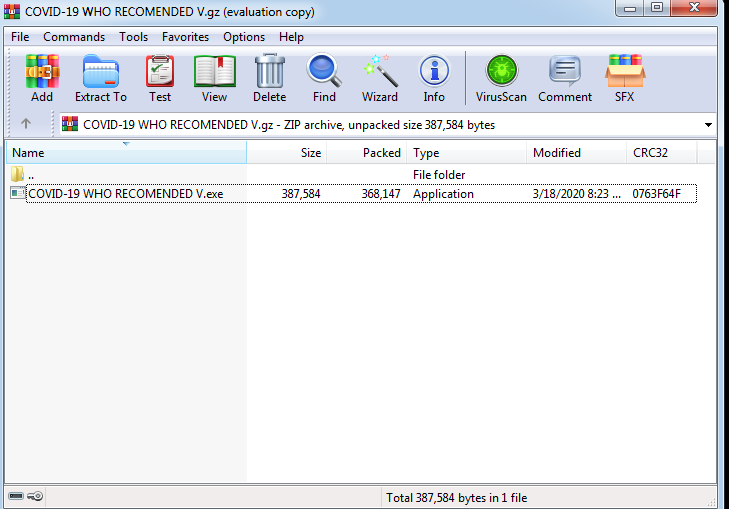
Task: Go up one level with arrow icon
Action: pyautogui.click(x=26, y=124)
